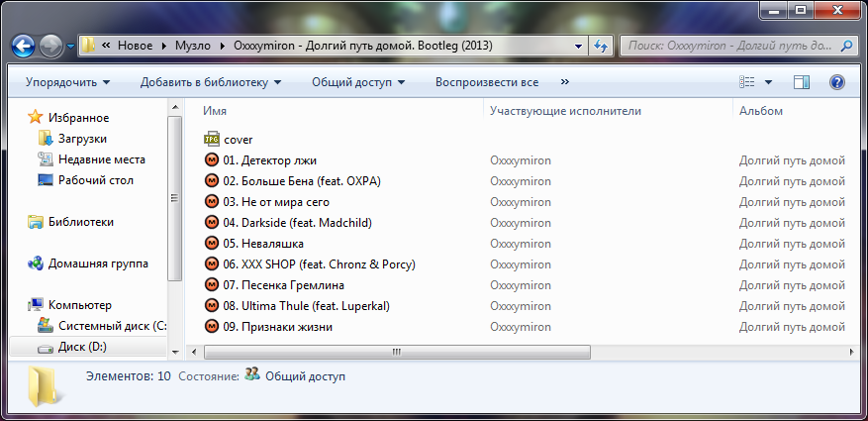This screenshot has width=868, height=421.
Task: Open the Общий доступ toolbar menu
Action: pos(358,82)
